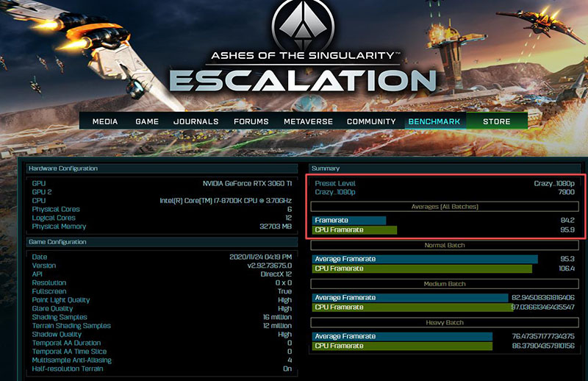Click the DirectX 12 API value

pyautogui.click(x=276, y=274)
